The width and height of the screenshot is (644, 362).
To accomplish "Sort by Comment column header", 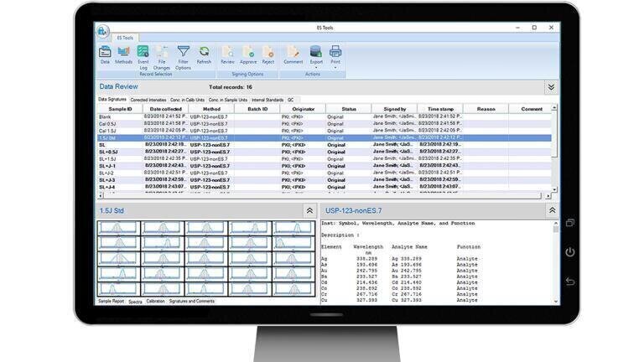I will (x=532, y=109).
